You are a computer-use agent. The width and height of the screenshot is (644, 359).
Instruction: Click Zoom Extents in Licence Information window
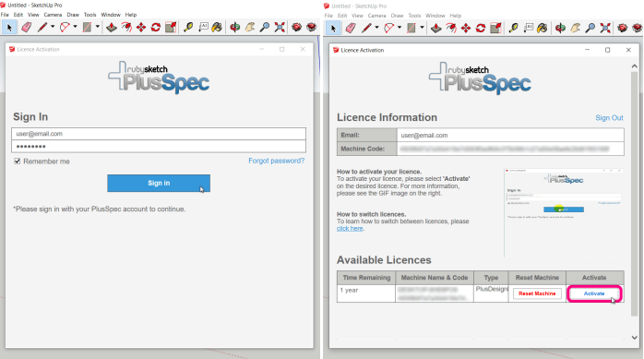point(605,28)
